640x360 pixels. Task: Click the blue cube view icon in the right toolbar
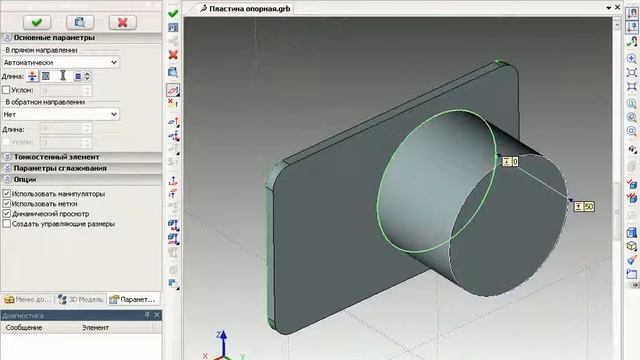point(632,232)
